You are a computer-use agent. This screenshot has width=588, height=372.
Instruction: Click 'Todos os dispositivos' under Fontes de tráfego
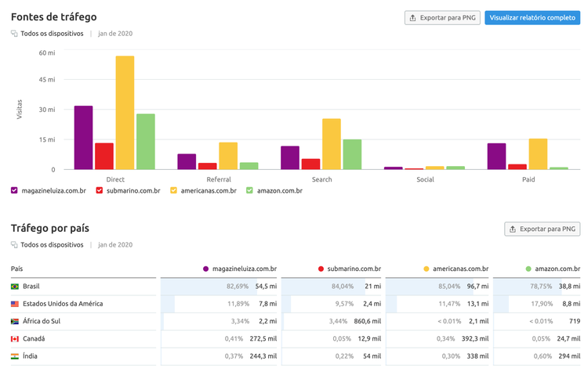(x=52, y=34)
